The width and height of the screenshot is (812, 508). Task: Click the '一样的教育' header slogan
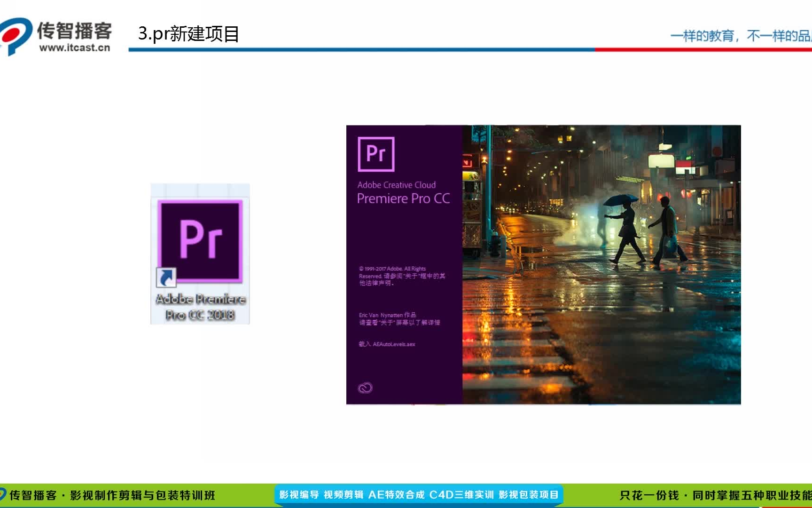(702, 36)
